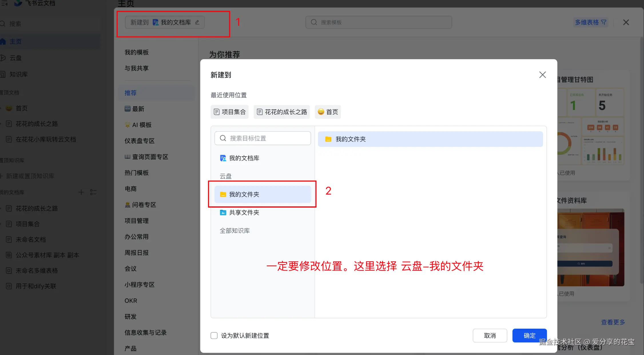Viewport: 644px width, 355px height.
Task: Click the 搜索目标位置 search field
Action: click(x=263, y=138)
